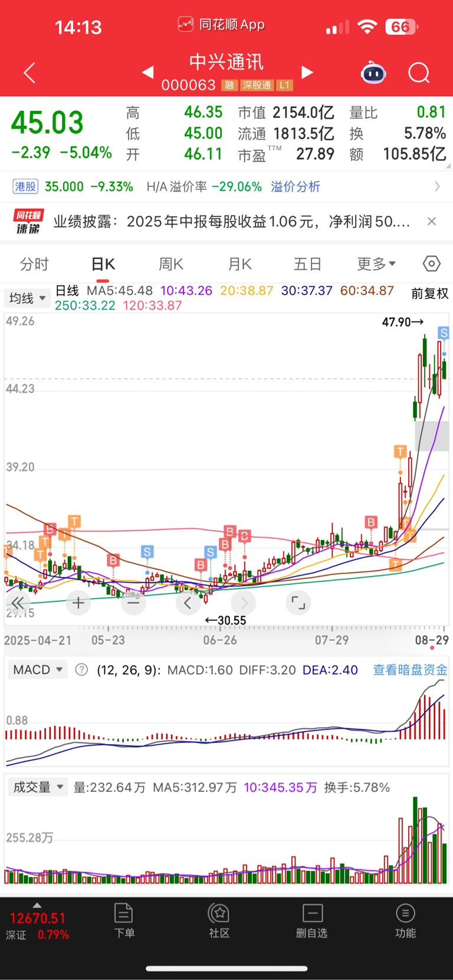Tap the blue S sell marker at top
The width and height of the screenshot is (453, 980).
(444, 333)
